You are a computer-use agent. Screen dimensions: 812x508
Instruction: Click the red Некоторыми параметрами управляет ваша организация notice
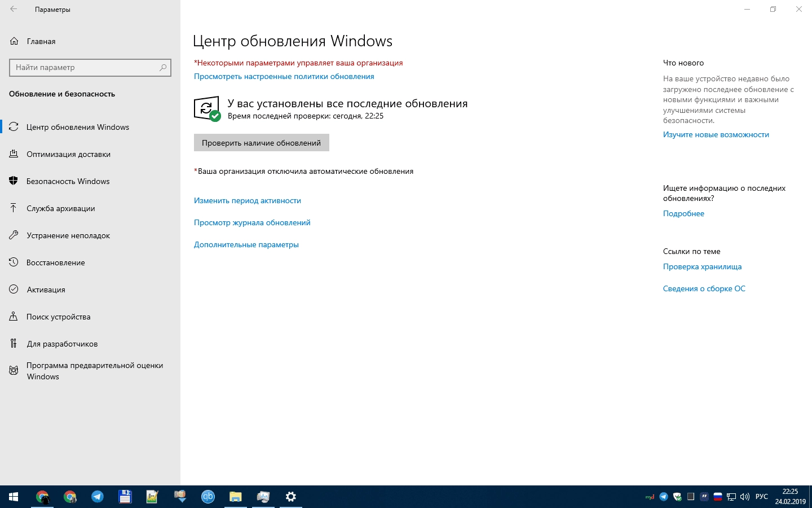click(x=298, y=63)
